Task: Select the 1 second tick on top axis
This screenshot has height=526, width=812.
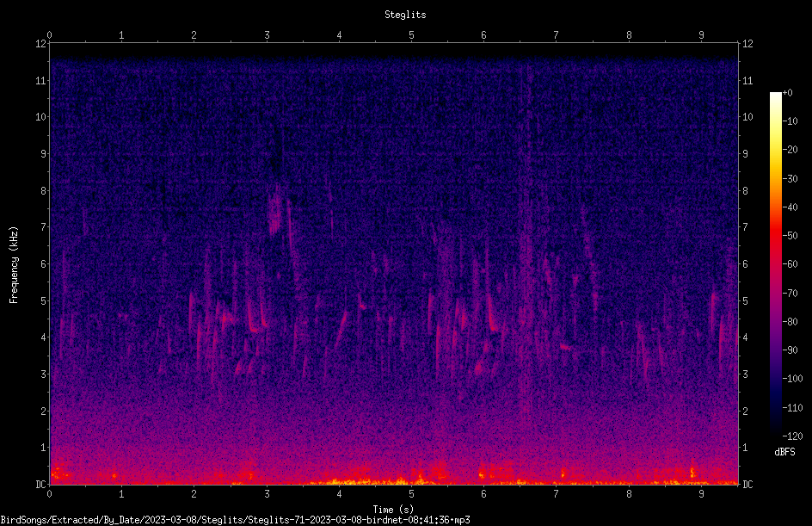Action: pos(121,35)
